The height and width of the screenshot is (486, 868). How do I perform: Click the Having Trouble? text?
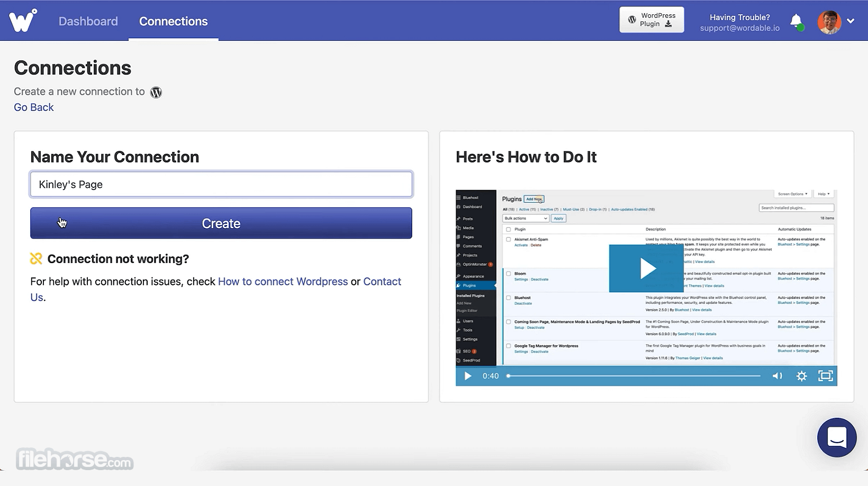(x=739, y=17)
